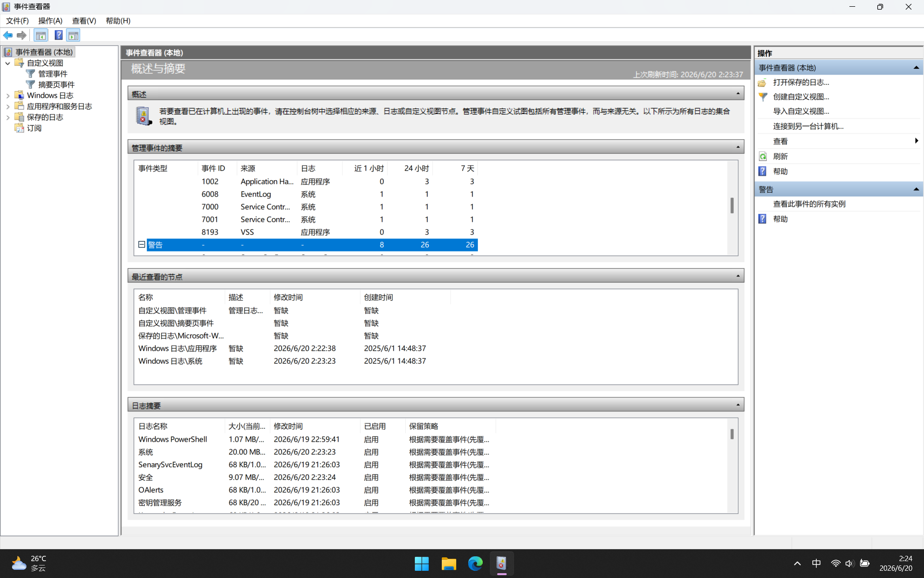Click the Back arrow toolbar icon
Image resolution: width=924 pixels, height=578 pixels.
tap(8, 35)
